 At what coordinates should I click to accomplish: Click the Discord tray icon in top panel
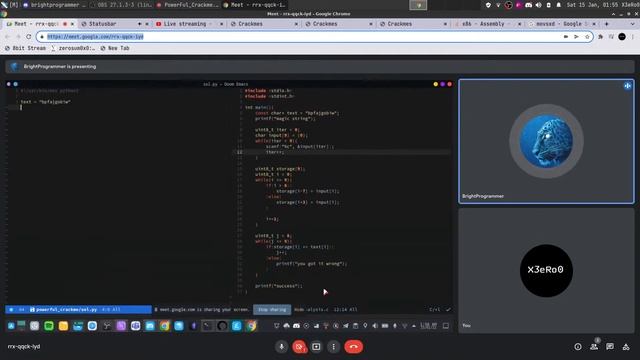pos(529,5)
